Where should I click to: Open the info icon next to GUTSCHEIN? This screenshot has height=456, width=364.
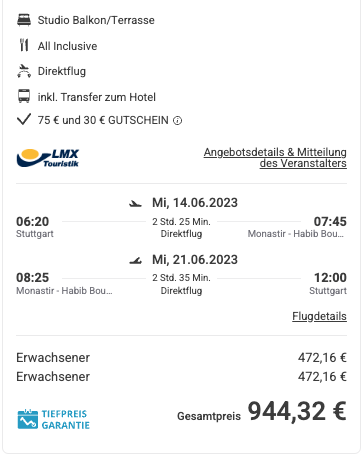[x=178, y=121]
